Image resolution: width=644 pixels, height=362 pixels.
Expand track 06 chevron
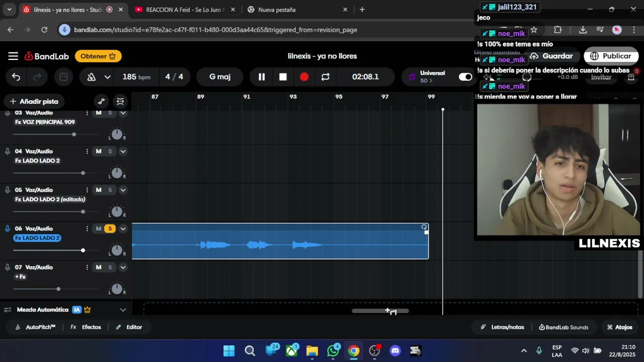tap(123, 229)
